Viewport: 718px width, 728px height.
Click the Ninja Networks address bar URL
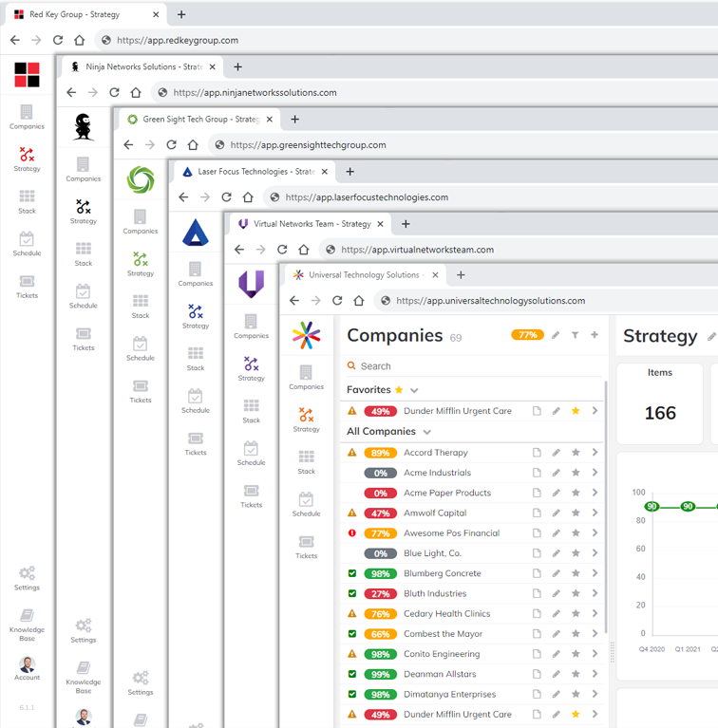[255, 92]
